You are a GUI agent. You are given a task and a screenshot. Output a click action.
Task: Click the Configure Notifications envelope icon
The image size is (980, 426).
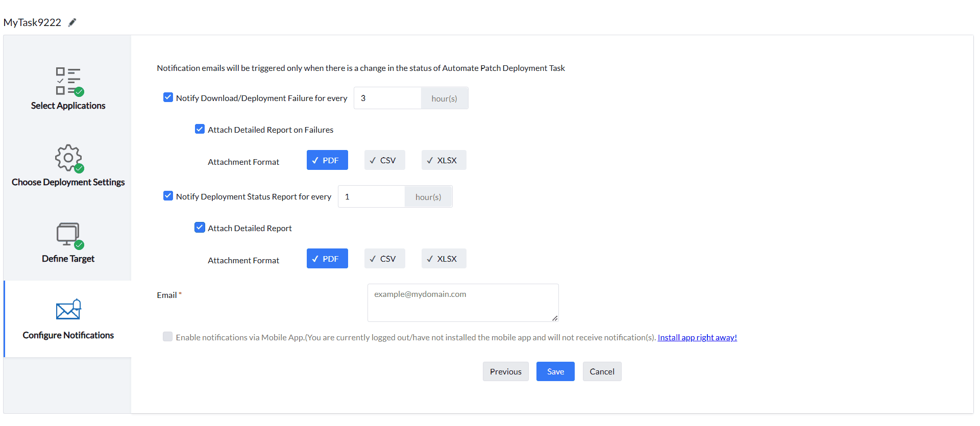(x=68, y=310)
